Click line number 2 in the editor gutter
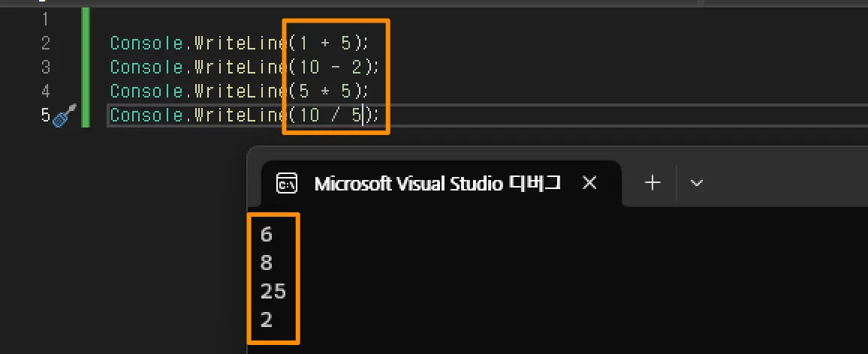868x354 pixels. [x=46, y=43]
